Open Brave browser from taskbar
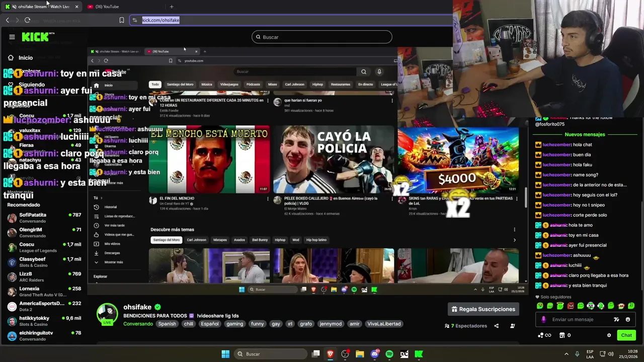The height and width of the screenshot is (362, 644). pyautogui.click(x=330, y=354)
